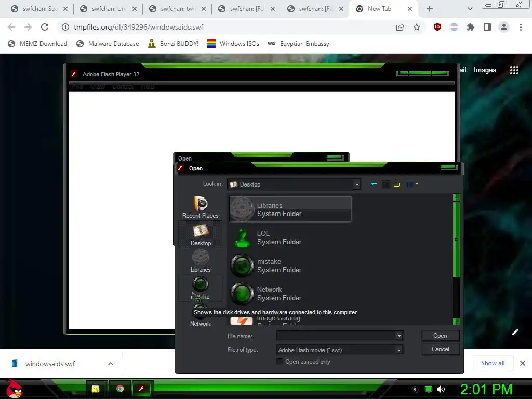Open the Bonzi BUDDY! bookmark
The image size is (532, 399).
(173, 44)
